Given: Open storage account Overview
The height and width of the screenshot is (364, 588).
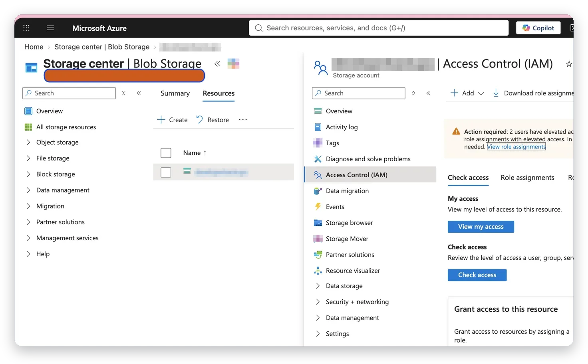Looking at the screenshot, I should coord(339,111).
